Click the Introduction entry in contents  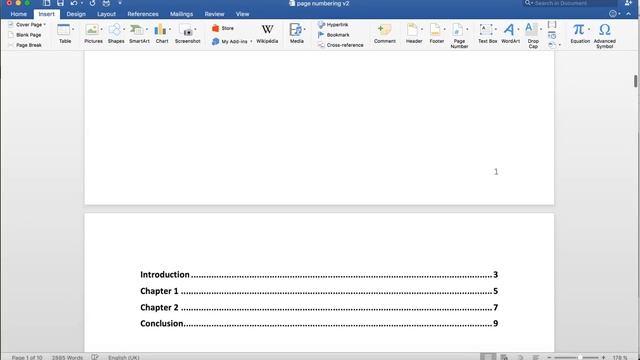[319, 275]
